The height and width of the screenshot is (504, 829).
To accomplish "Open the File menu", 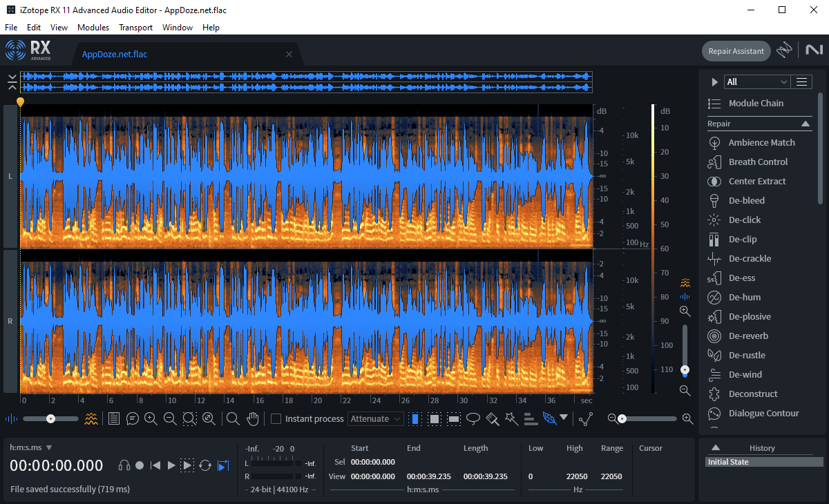I will 11,28.
